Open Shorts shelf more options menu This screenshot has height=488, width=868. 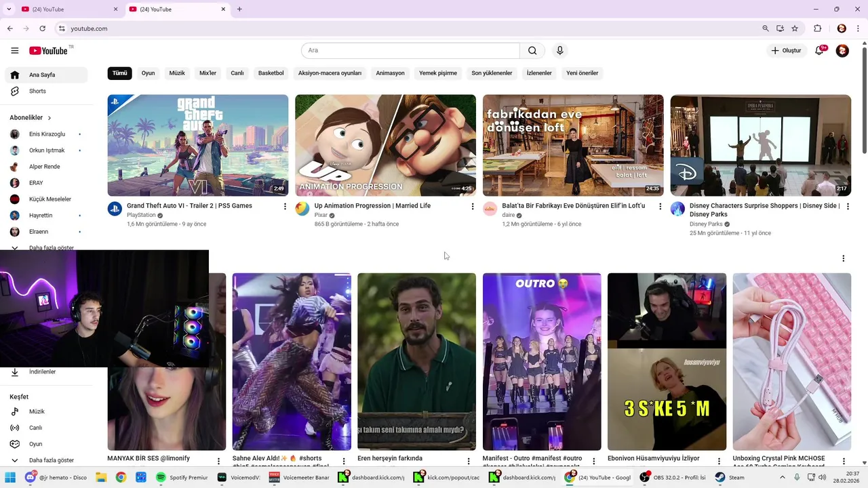coord(844,258)
